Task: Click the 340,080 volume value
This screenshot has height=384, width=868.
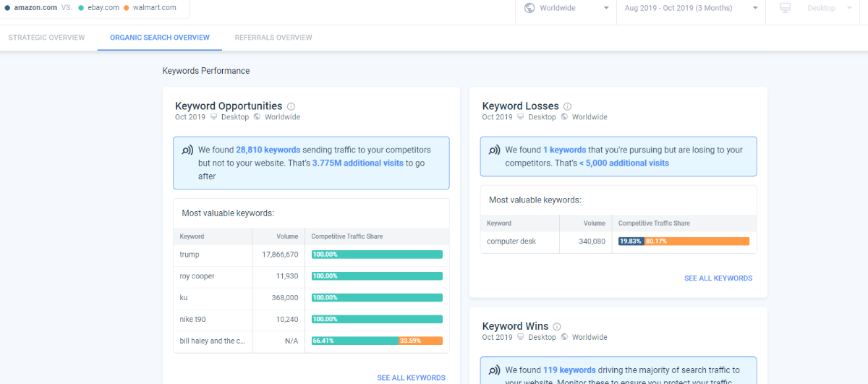Action: pos(592,242)
